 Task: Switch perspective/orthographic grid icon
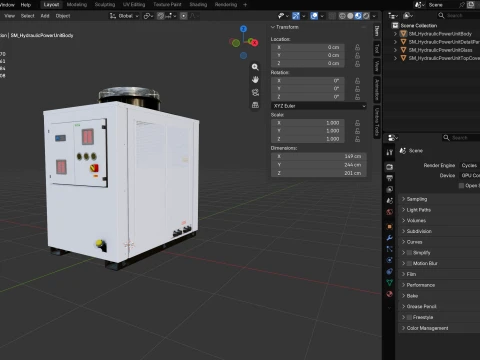[x=255, y=105]
